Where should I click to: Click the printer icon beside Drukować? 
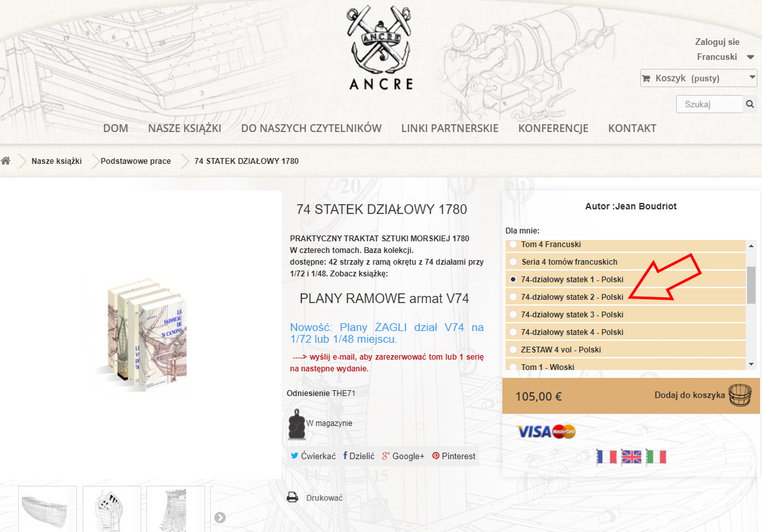[292, 497]
